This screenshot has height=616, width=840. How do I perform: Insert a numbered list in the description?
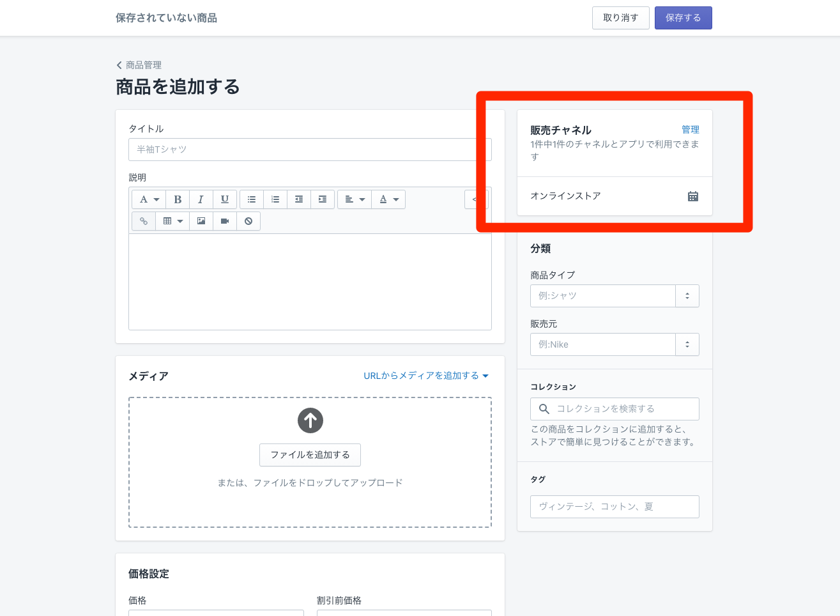[275, 199]
